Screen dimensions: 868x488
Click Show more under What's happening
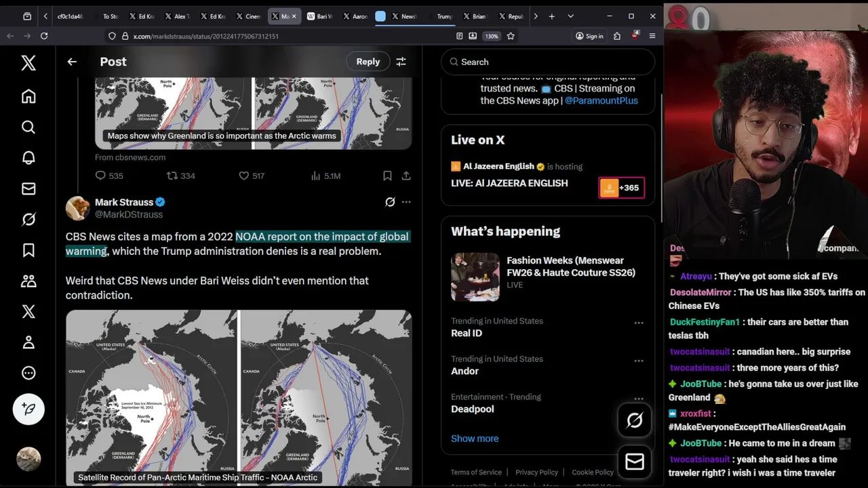click(475, 439)
